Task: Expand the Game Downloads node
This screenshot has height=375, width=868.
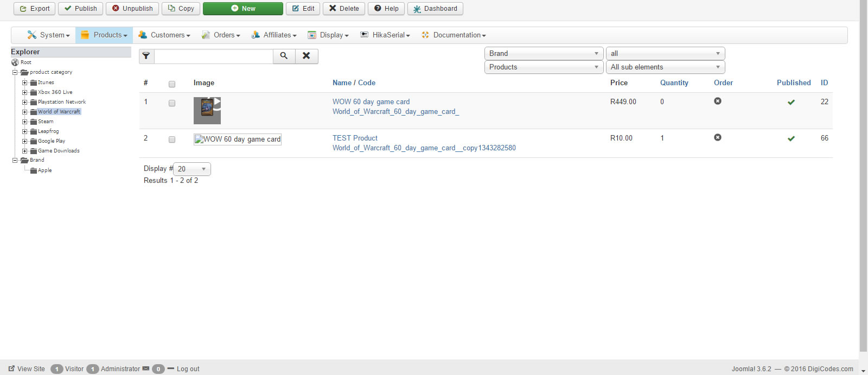Action: point(24,151)
